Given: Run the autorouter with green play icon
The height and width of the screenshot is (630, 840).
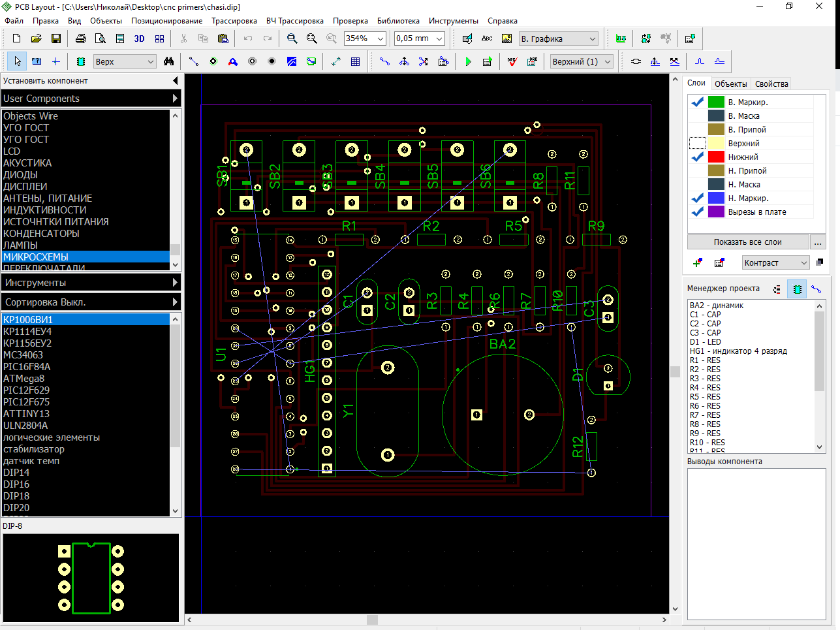Looking at the screenshot, I should tap(468, 61).
